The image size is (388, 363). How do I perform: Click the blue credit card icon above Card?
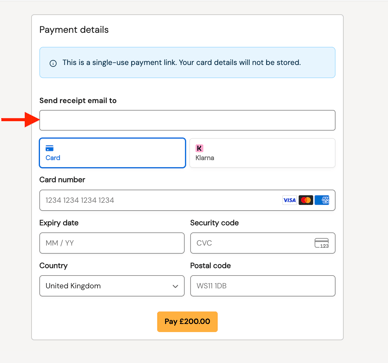coord(50,148)
